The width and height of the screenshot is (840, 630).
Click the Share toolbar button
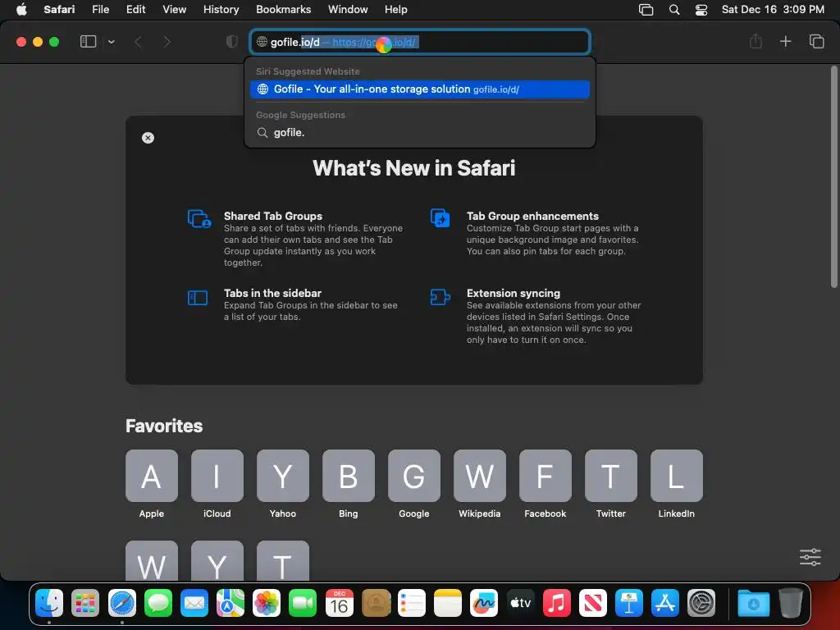756,41
